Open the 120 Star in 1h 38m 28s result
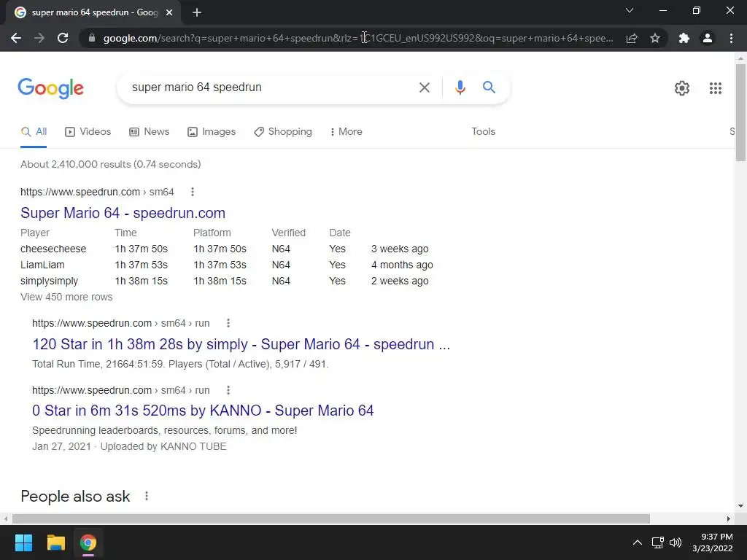Viewport: 747px width, 560px height. (241, 344)
